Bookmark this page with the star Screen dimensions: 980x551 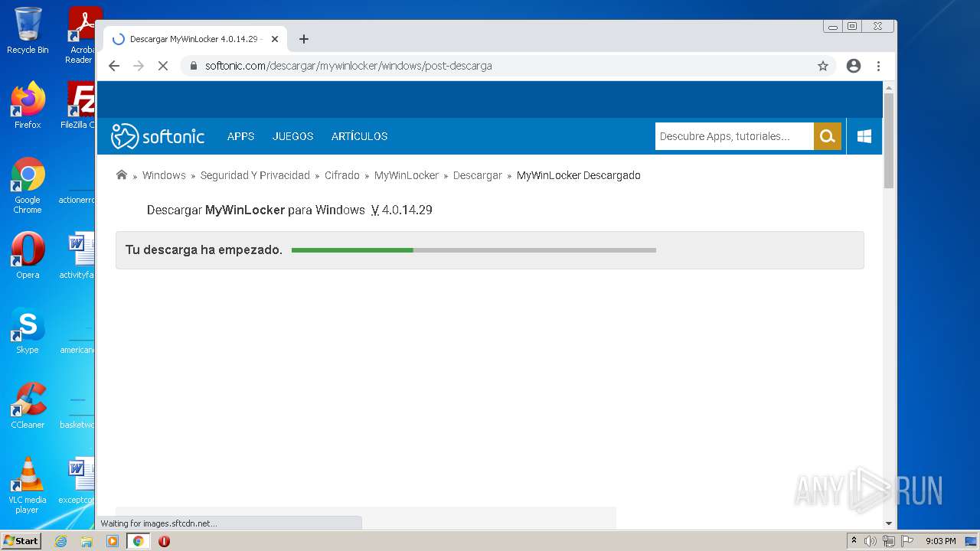[823, 66]
